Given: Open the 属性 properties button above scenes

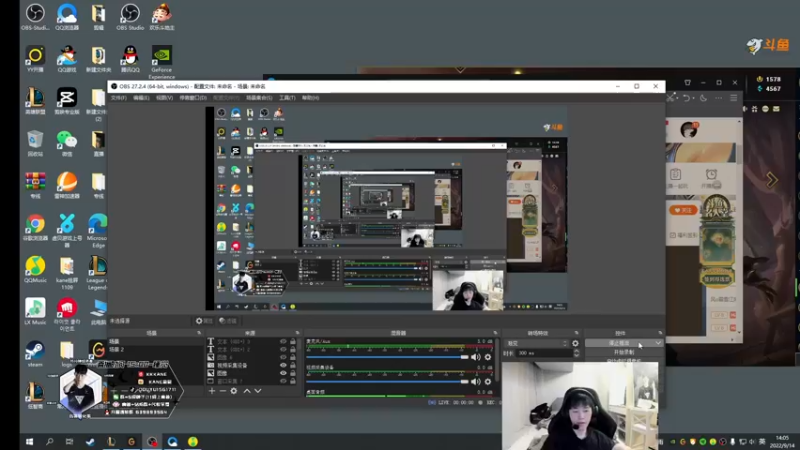Looking at the screenshot, I should [x=204, y=321].
